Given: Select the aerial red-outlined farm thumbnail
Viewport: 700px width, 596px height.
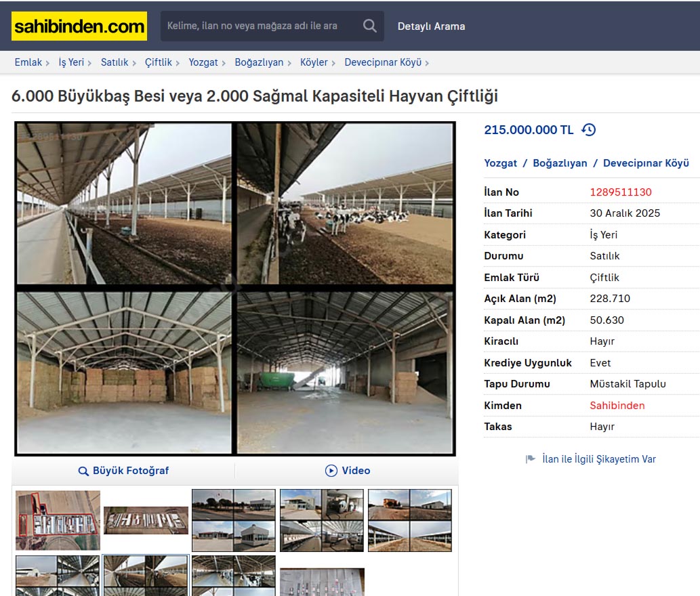Looking at the screenshot, I should (x=58, y=520).
